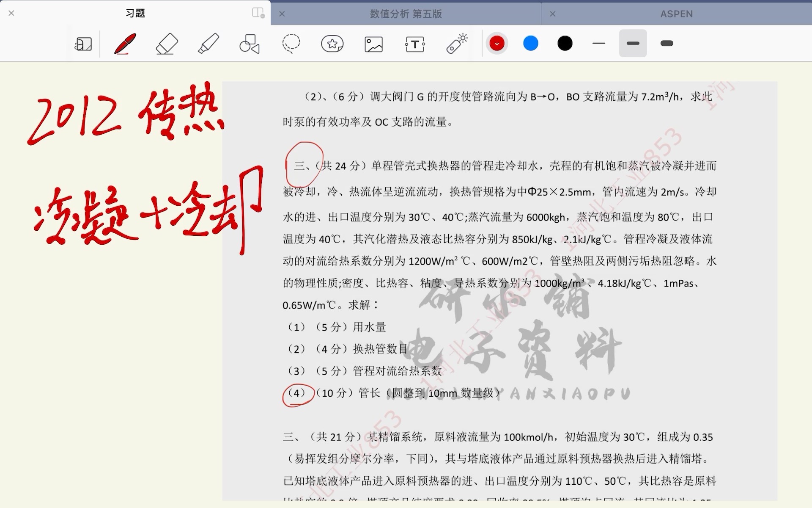812x508 pixels.
Task: Choose the red pen color swatch
Action: [497, 43]
